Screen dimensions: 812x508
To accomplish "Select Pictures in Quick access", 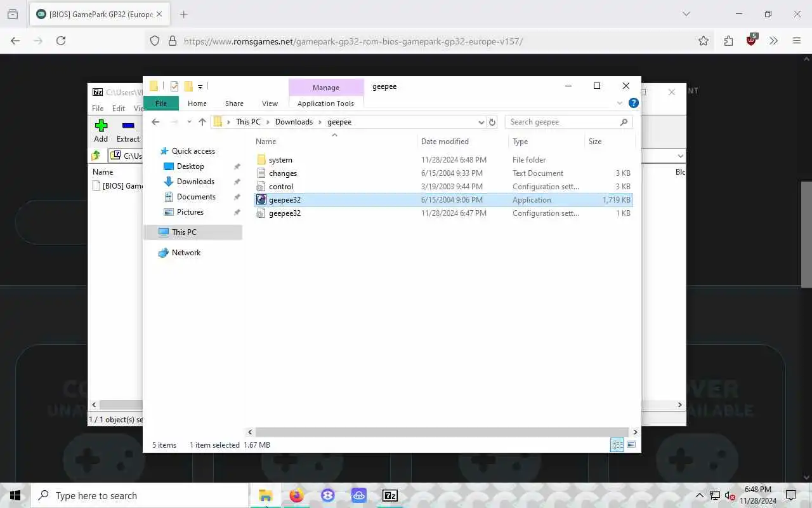I will click(x=190, y=212).
